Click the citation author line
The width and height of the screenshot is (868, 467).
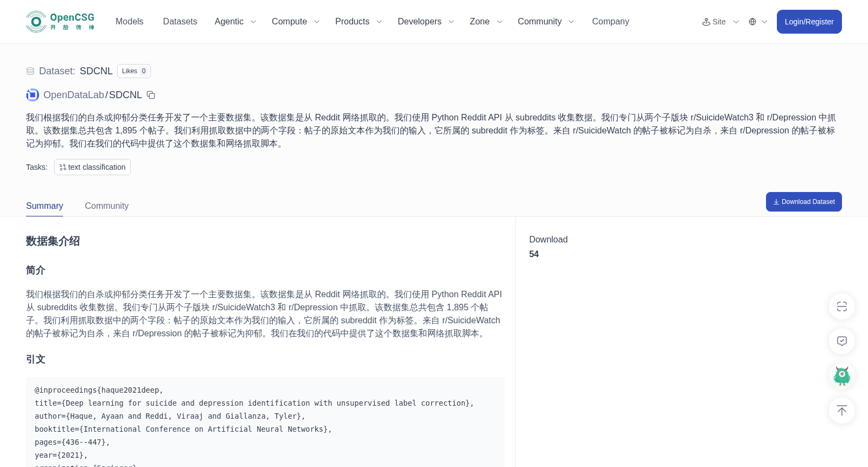[x=170, y=416]
